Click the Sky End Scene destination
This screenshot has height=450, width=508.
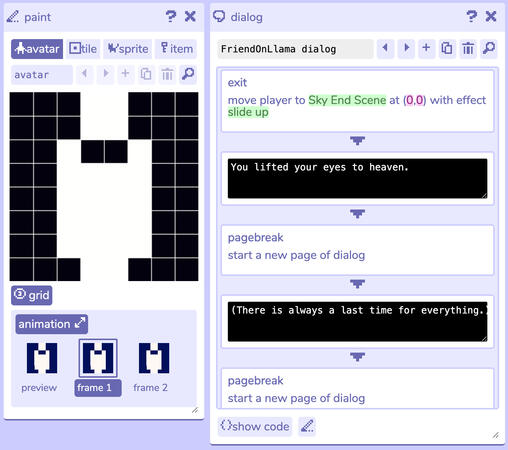coord(347,100)
